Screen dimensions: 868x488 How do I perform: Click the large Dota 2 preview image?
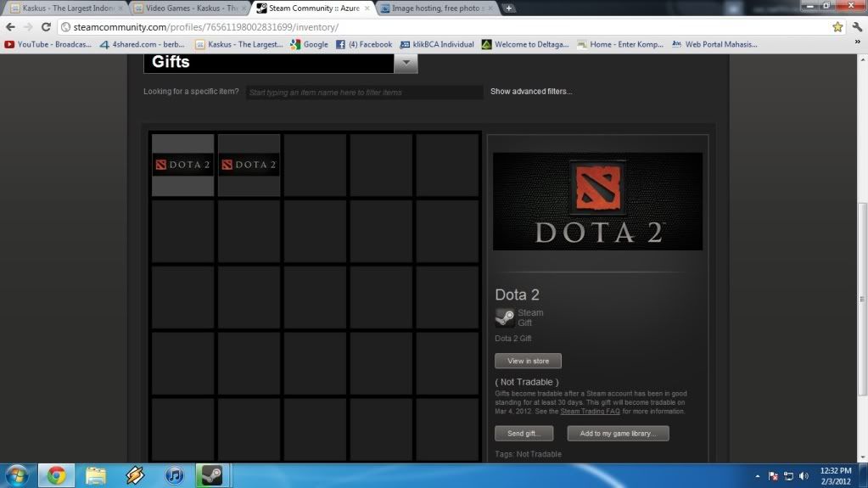pyautogui.click(x=598, y=202)
